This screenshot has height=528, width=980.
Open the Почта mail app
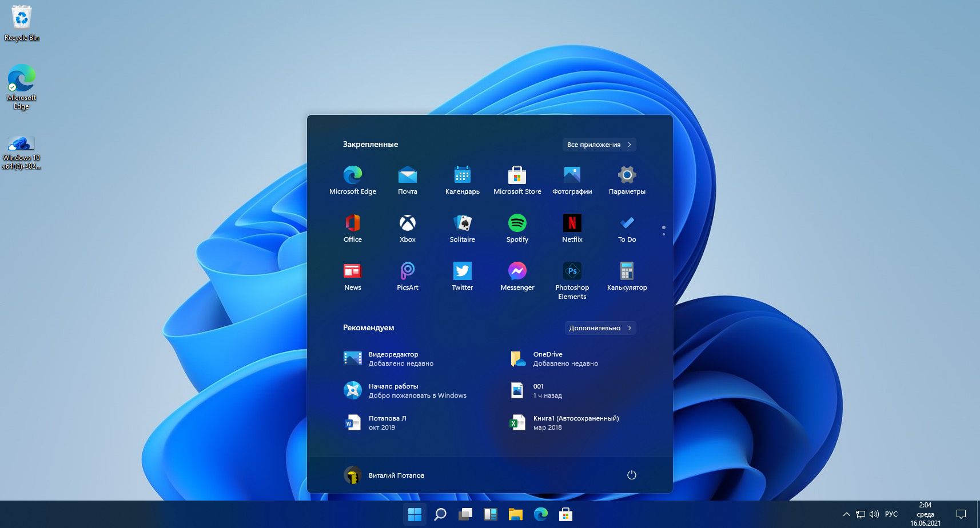408,180
